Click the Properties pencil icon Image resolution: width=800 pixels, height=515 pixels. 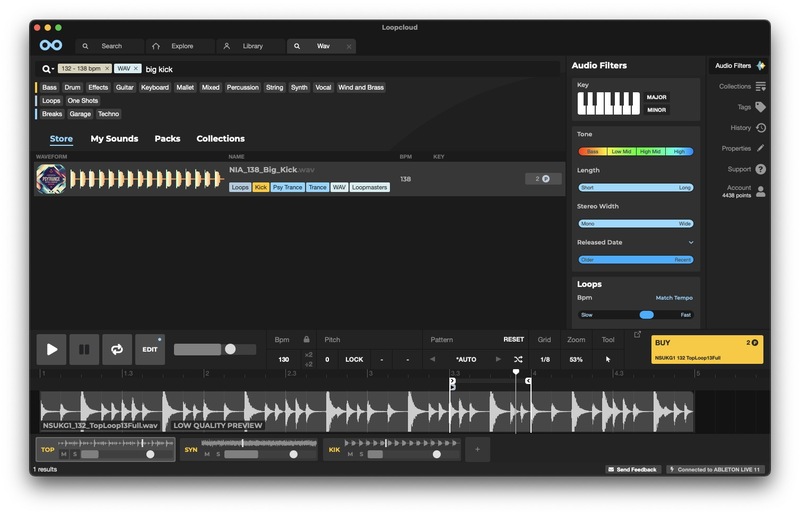coord(761,148)
